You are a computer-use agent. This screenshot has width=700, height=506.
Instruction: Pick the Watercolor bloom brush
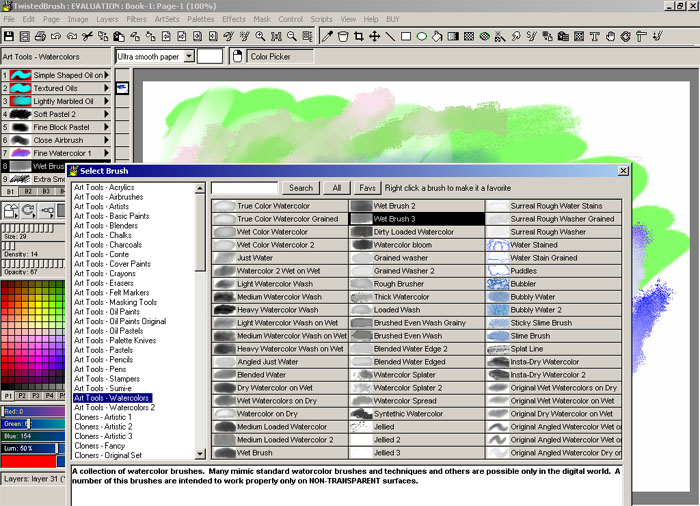click(x=417, y=244)
